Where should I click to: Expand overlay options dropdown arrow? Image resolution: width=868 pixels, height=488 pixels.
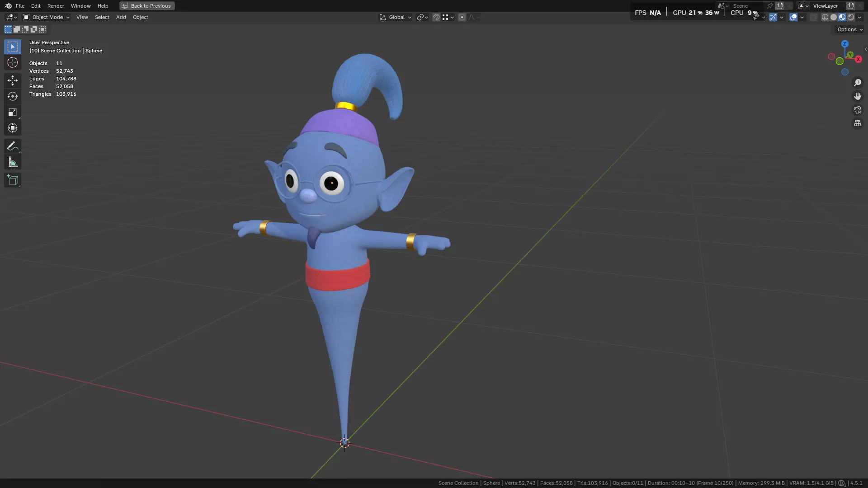[802, 17]
